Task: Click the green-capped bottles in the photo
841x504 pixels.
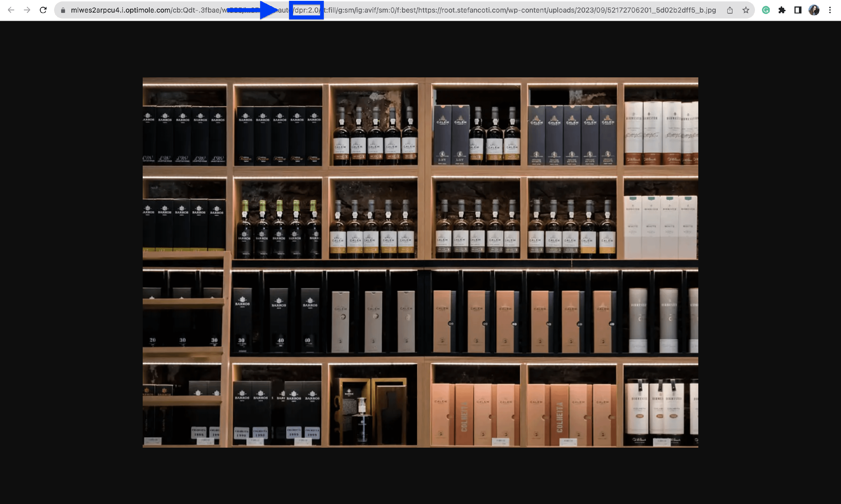Action: 279,224
